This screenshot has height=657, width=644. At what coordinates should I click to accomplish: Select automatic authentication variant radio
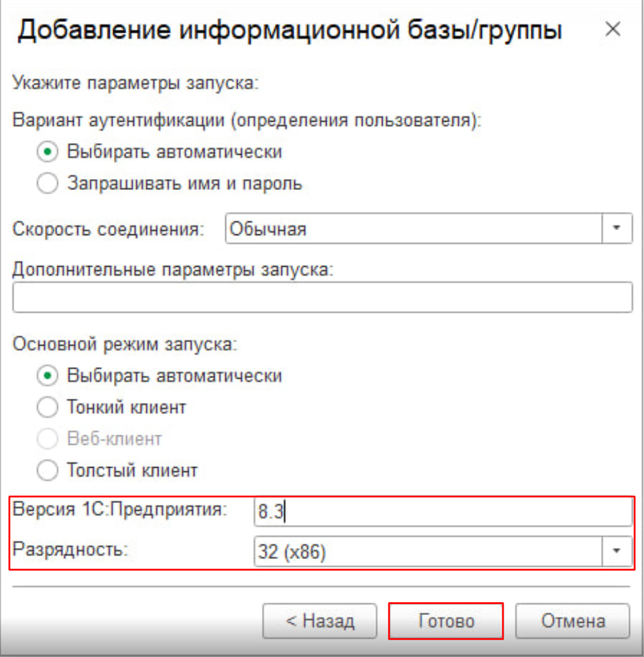[48, 151]
